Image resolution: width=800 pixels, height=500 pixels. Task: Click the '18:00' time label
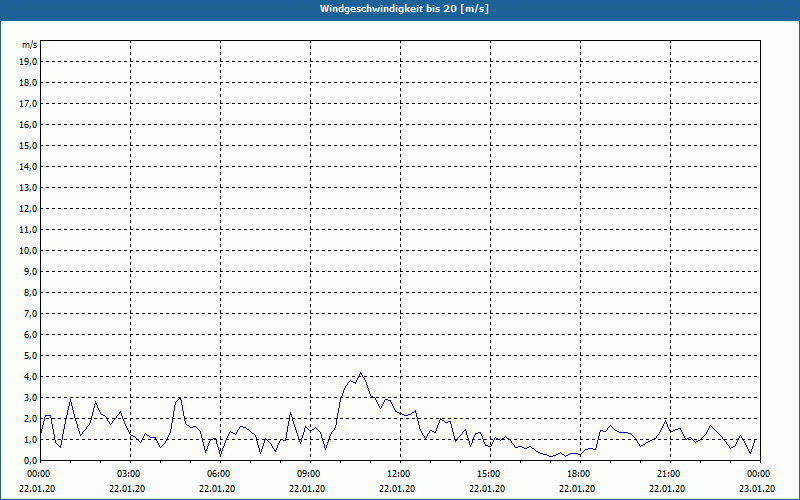click(x=581, y=474)
